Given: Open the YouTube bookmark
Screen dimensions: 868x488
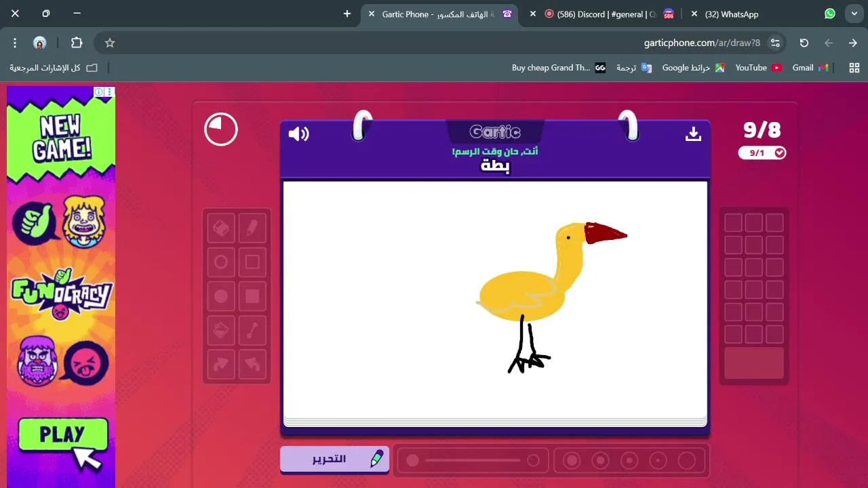Looking at the screenshot, I should pos(758,68).
